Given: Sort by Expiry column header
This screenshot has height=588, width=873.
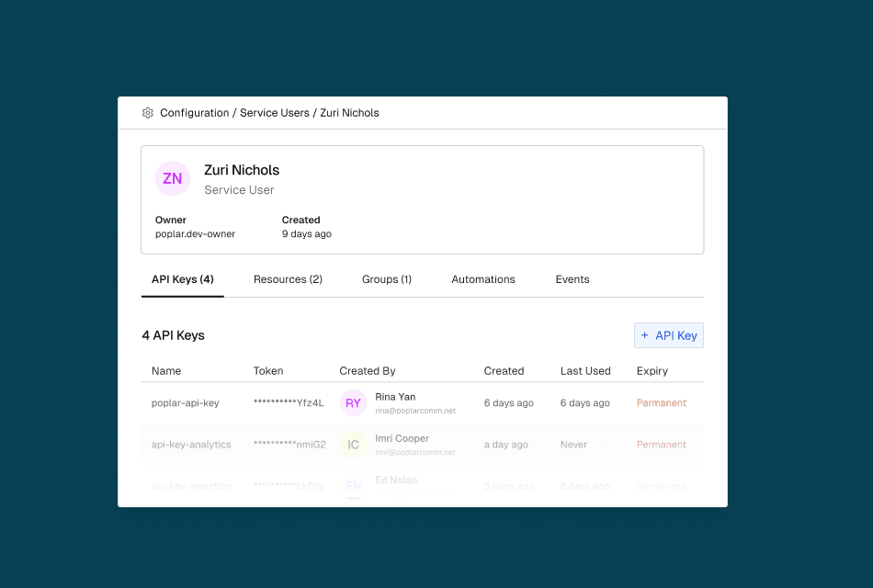Looking at the screenshot, I should point(652,371).
